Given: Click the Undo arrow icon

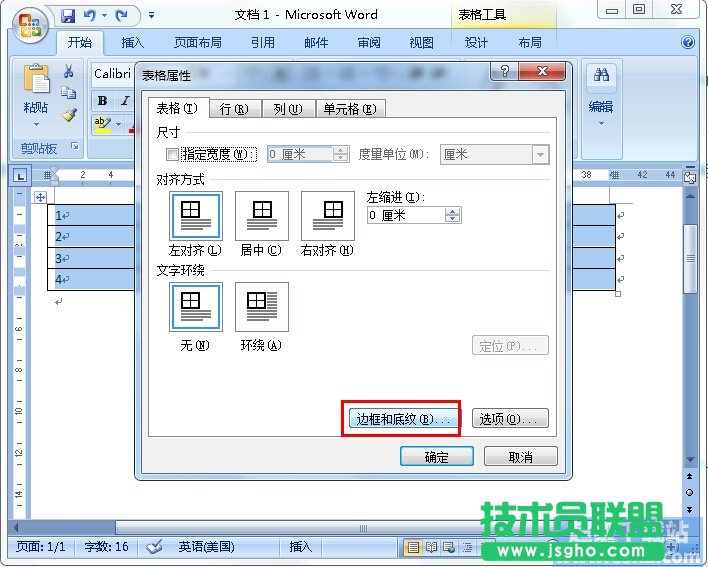Looking at the screenshot, I should [91, 16].
